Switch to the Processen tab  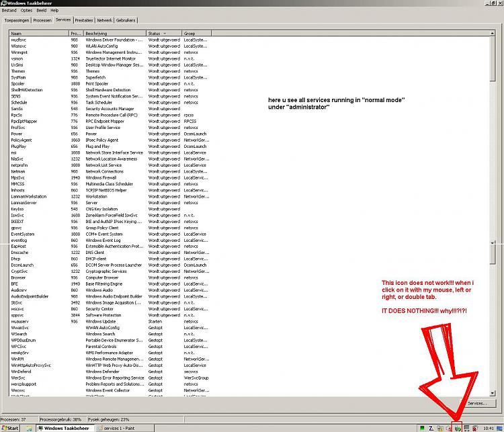[x=42, y=20]
